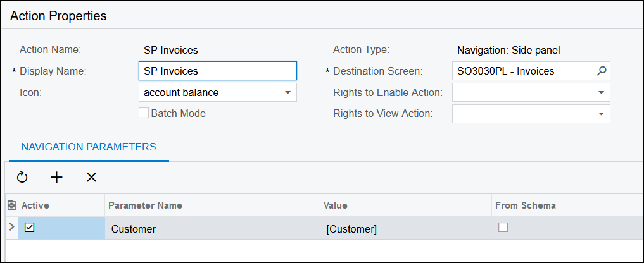
Task: Click the Destination Screen text field
Action: (522, 71)
